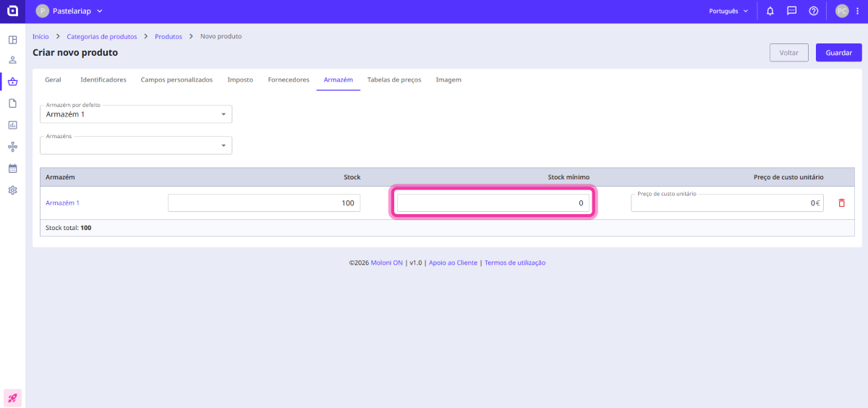Open the dashboard icon in sidebar

pyautogui.click(x=12, y=39)
